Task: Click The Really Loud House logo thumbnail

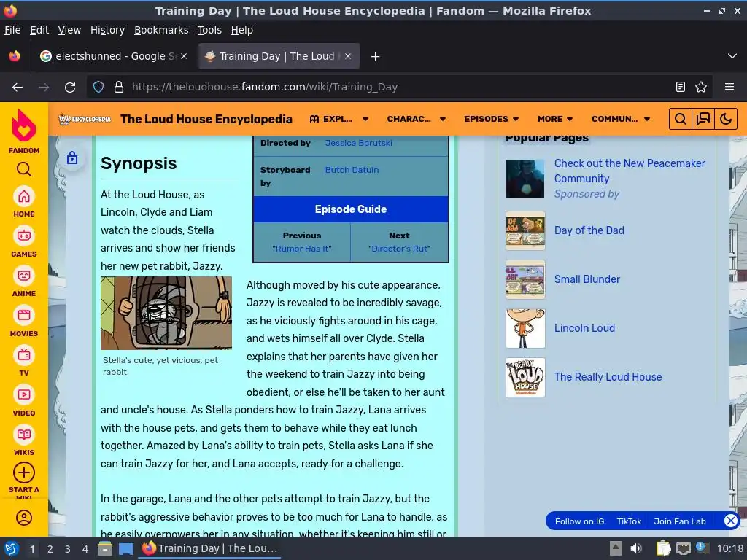Action: coord(525,377)
